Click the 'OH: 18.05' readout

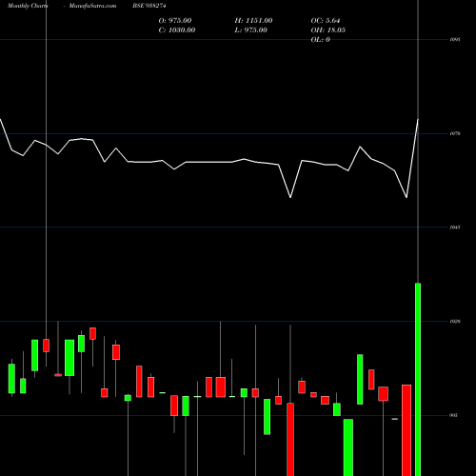click(327, 30)
